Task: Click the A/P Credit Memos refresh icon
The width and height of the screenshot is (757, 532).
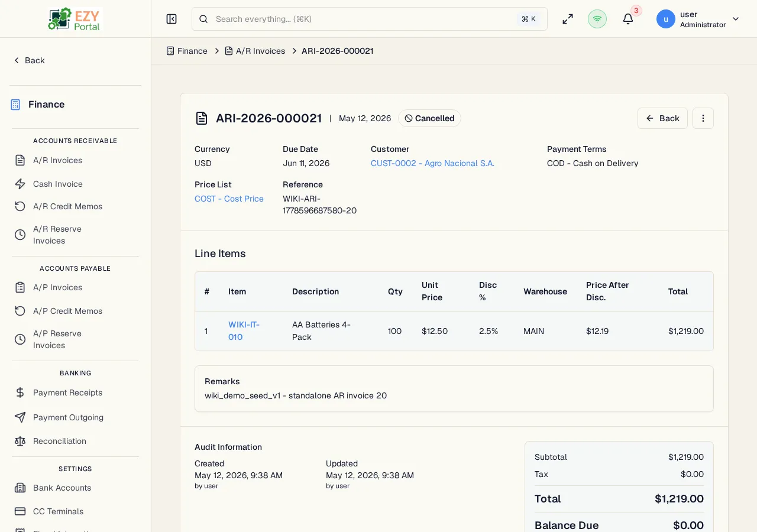Action: pos(20,311)
